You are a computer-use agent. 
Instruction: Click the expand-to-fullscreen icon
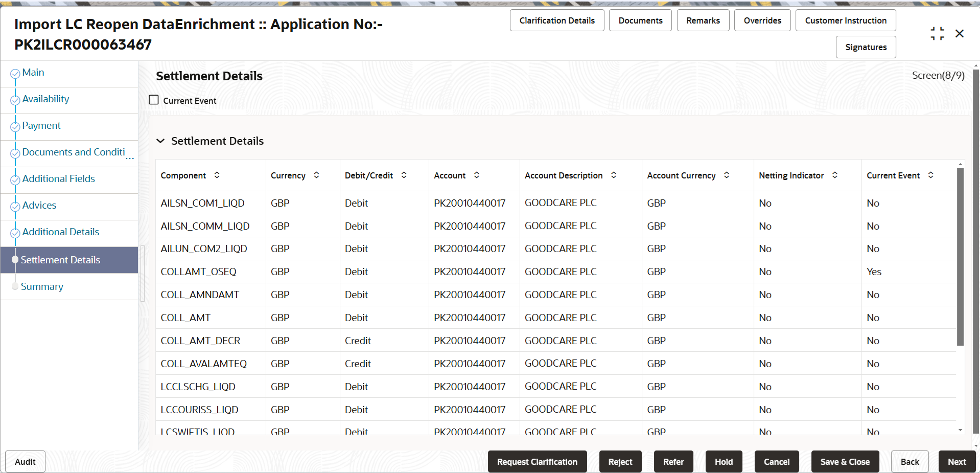click(938, 33)
